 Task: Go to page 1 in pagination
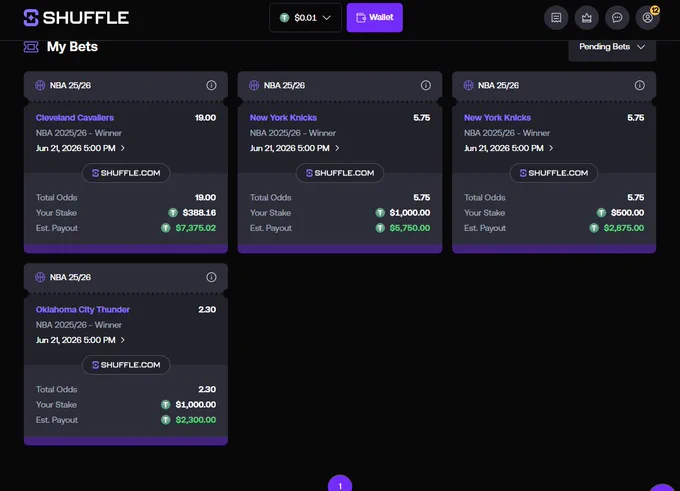[340, 485]
